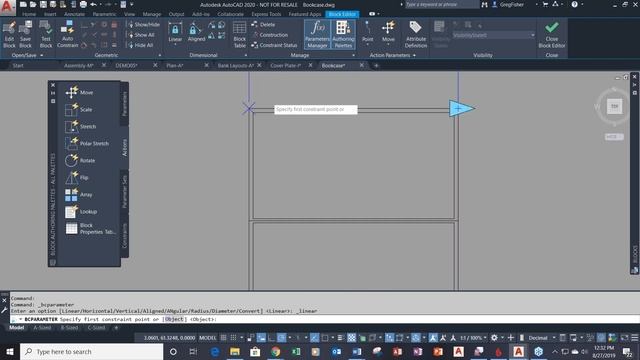Open the AutoCAD application menu
The image size is (640, 360).
(7, 7)
